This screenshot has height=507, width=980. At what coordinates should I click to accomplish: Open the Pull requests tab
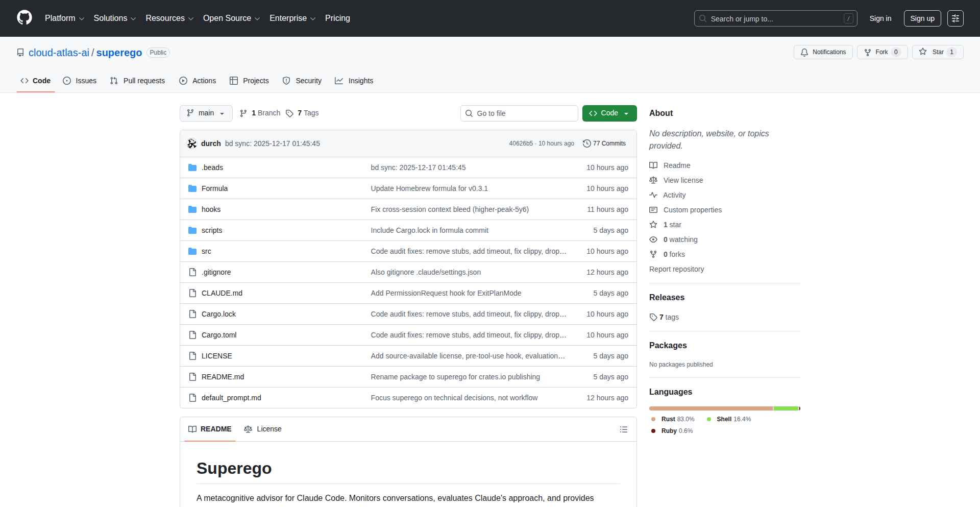pos(138,81)
